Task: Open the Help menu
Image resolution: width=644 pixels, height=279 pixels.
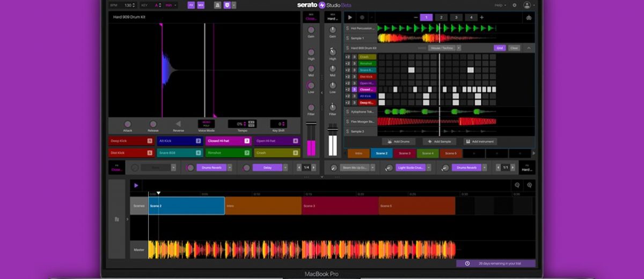Action: (x=500, y=5)
